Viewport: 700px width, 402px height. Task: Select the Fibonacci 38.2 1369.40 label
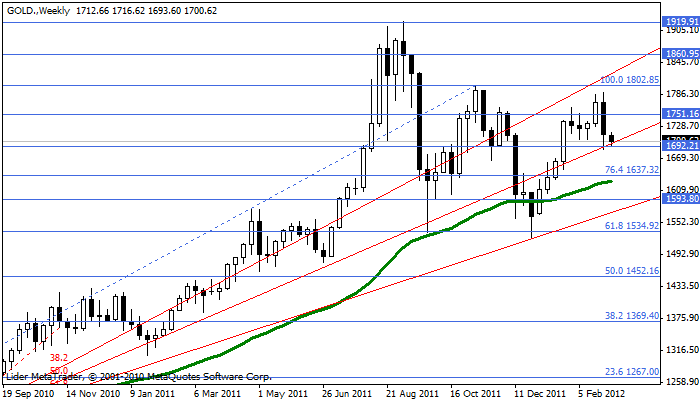[631, 316]
